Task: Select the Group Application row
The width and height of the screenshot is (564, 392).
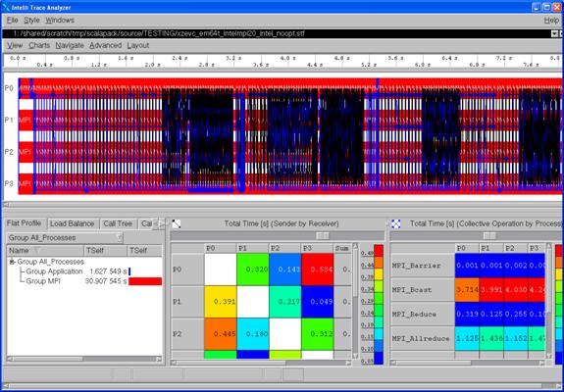Action: coord(84,271)
